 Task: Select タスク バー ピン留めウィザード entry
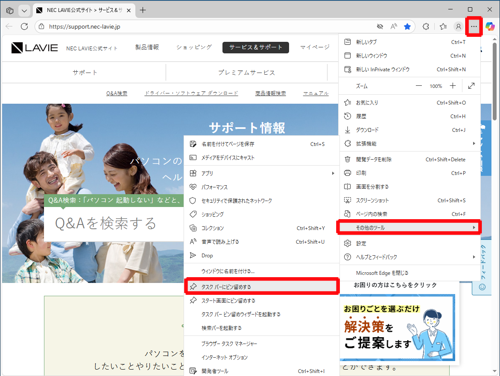pos(261,314)
